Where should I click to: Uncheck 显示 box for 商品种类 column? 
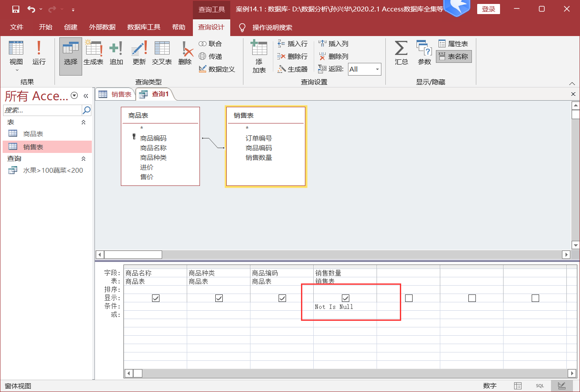tap(219, 298)
